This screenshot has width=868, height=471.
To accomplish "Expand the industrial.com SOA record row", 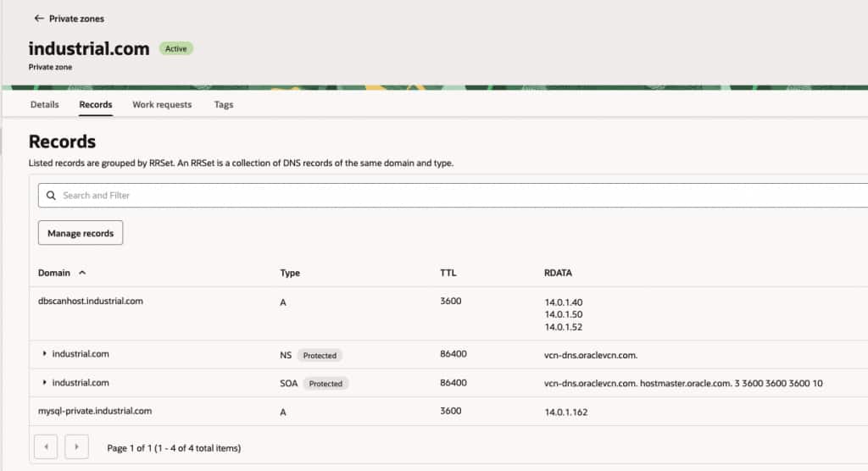I will tap(44, 382).
